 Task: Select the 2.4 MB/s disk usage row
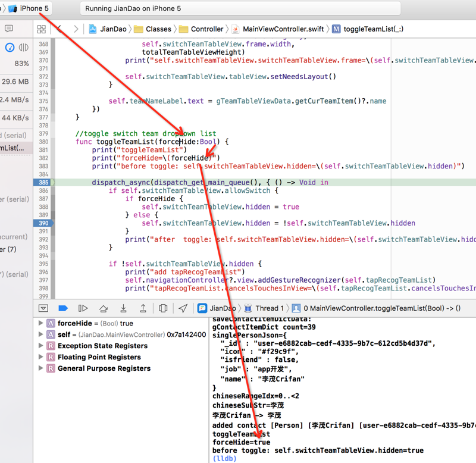(17, 99)
